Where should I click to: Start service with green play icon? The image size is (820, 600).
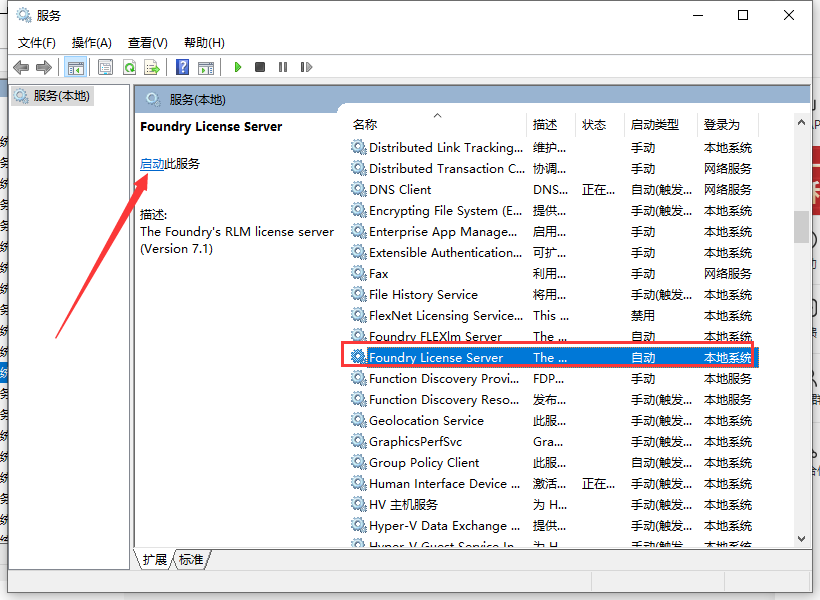(238, 67)
